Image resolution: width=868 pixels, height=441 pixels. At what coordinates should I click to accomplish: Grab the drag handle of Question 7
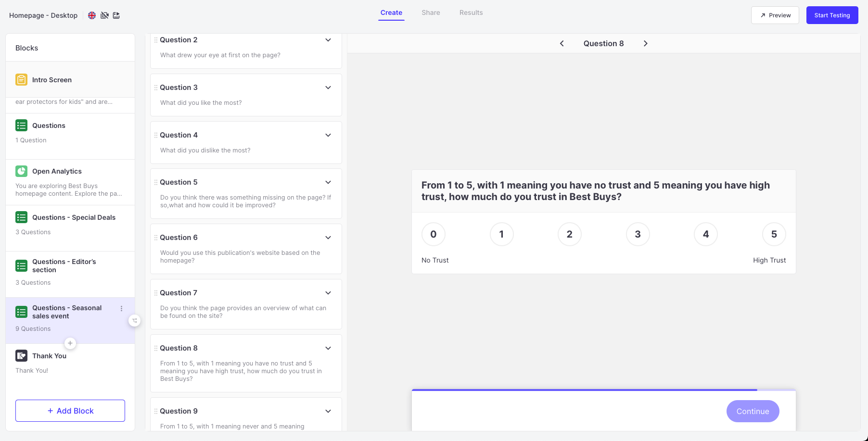[156, 293]
